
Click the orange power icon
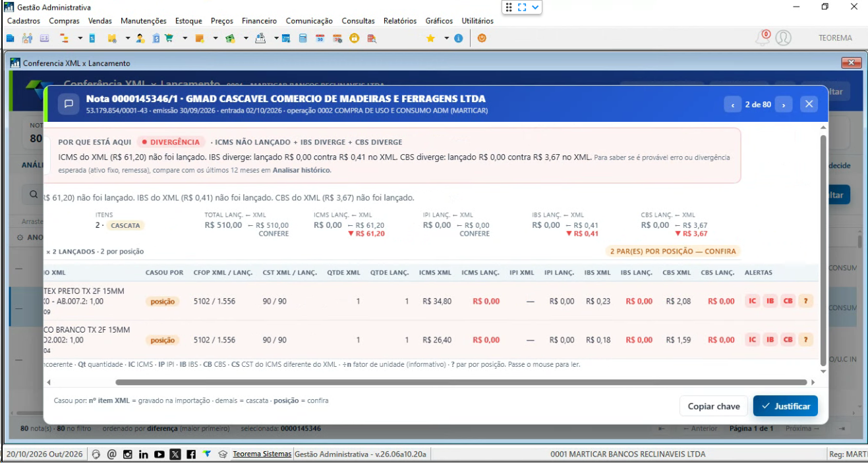482,38
